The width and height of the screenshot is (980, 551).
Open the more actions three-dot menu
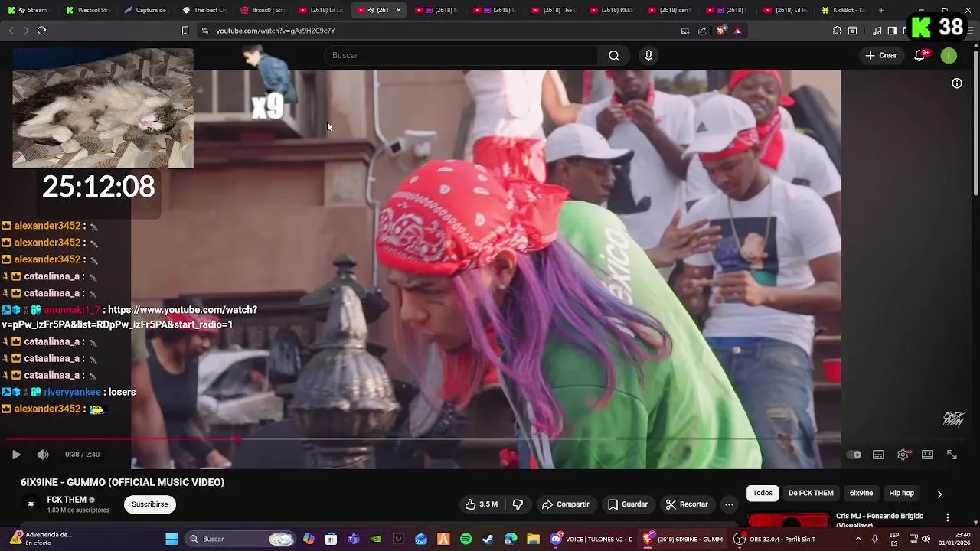(x=729, y=504)
